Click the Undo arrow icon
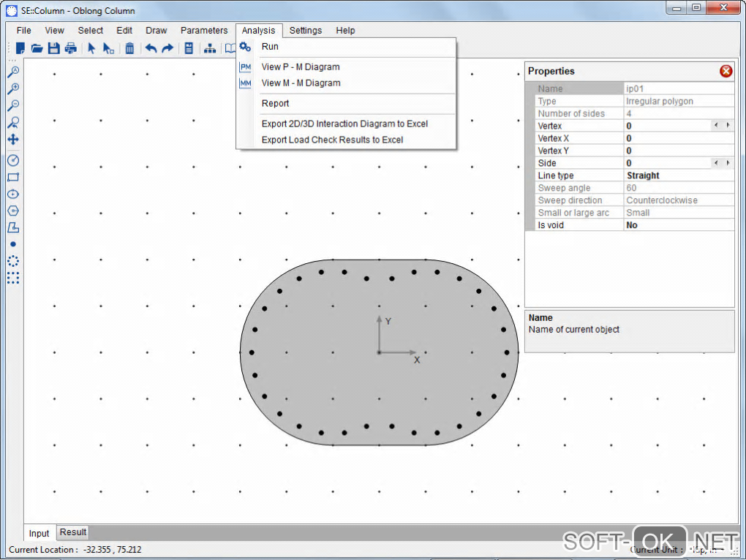The height and width of the screenshot is (560, 746). [151, 48]
